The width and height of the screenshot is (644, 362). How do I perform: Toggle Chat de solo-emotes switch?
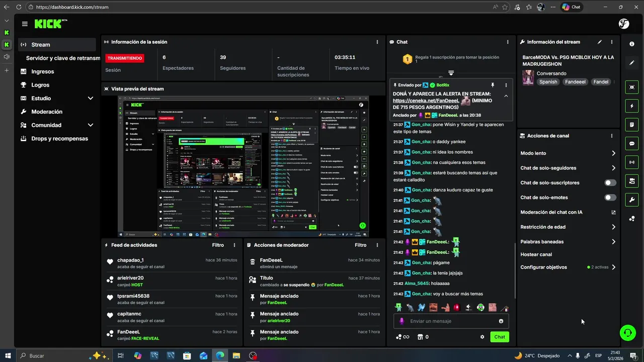[610, 198]
